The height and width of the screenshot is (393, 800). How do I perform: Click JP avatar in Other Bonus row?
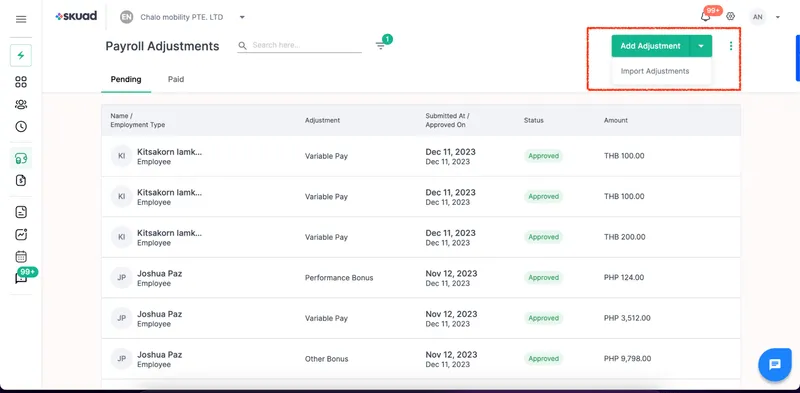121,359
